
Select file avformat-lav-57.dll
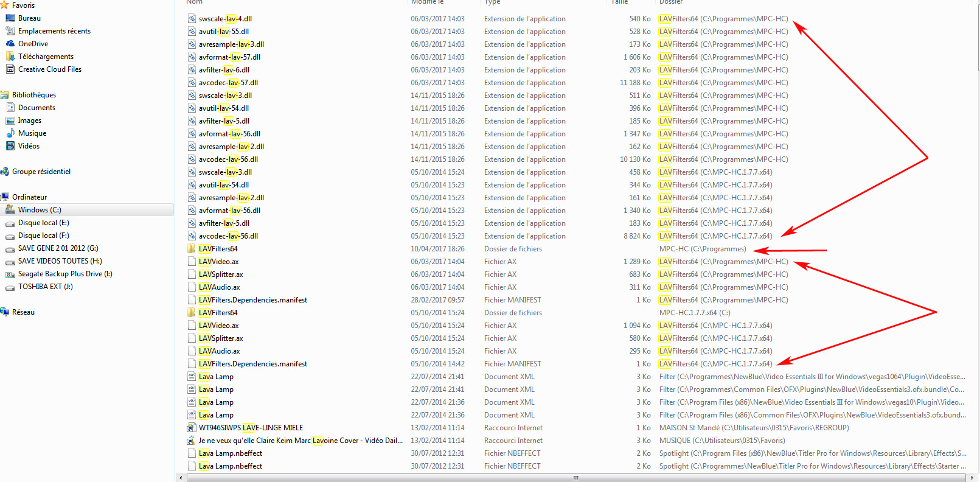point(229,57)
